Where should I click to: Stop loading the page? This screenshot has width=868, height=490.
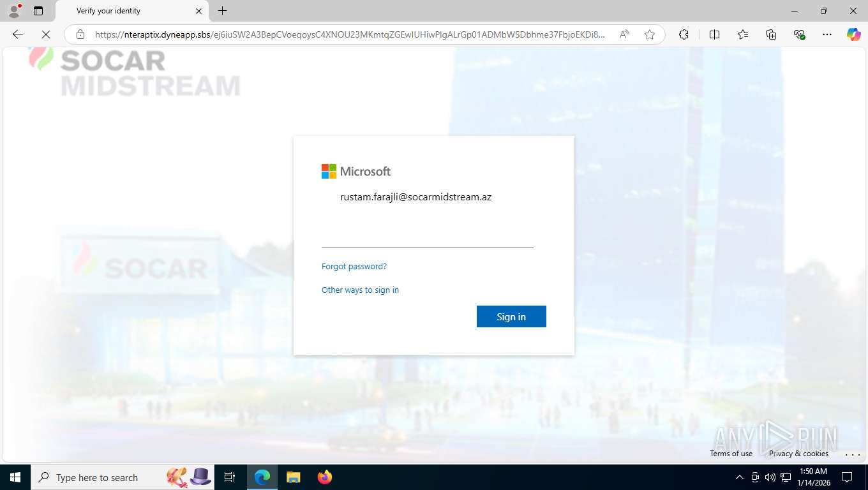(46, 34)
